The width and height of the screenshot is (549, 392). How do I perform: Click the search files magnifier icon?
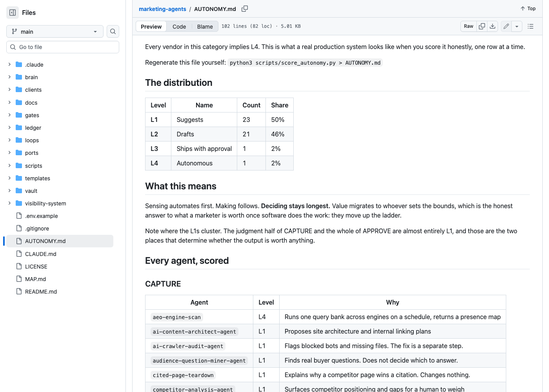coord(113,31)
